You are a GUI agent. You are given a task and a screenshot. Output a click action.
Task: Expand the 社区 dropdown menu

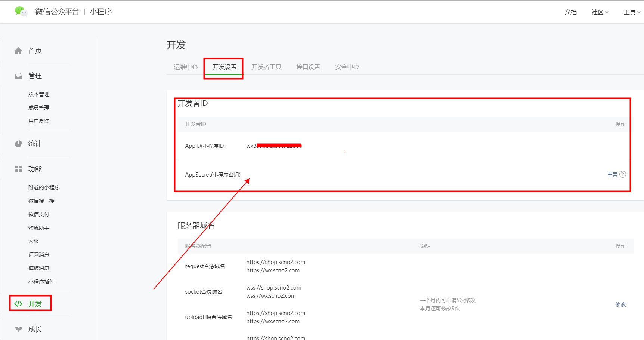[600, 12]
